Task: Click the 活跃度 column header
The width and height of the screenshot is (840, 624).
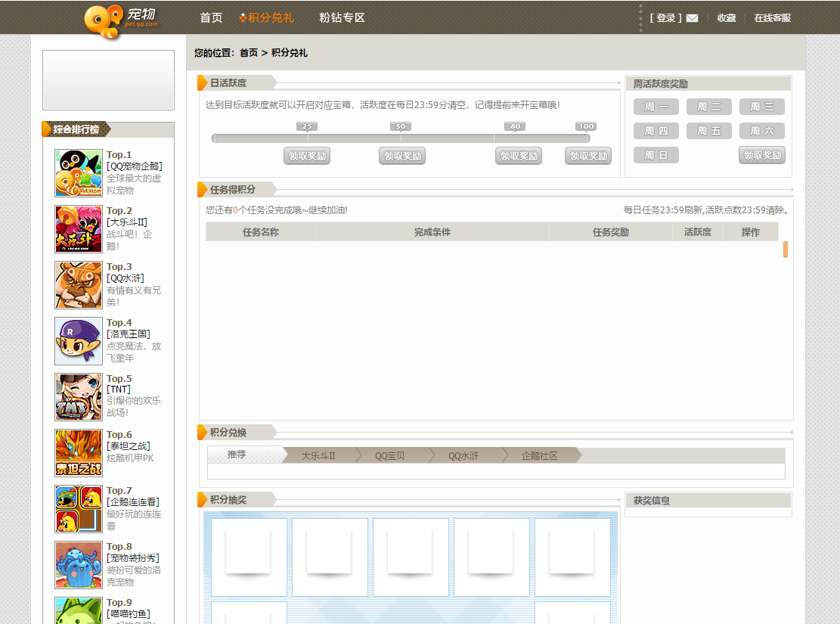Action: click(698, 232)
